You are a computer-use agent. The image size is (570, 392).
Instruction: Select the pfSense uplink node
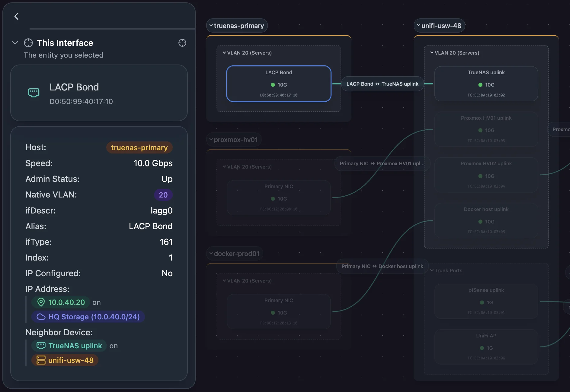pos(486,301)
